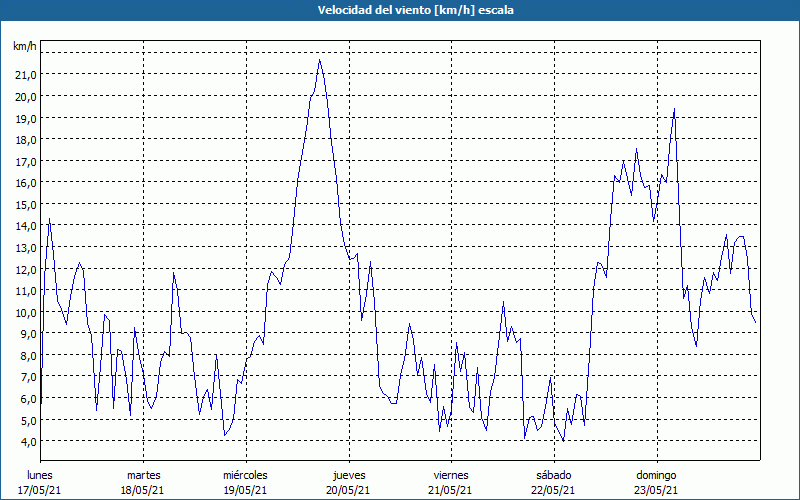
Task: Click the date 18/05/21
Action: (142, 490)
